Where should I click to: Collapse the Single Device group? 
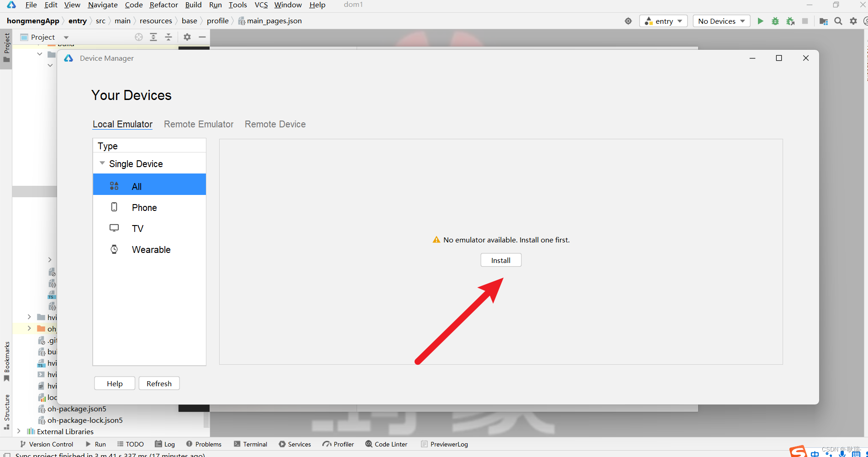click(x=102, y=163)
